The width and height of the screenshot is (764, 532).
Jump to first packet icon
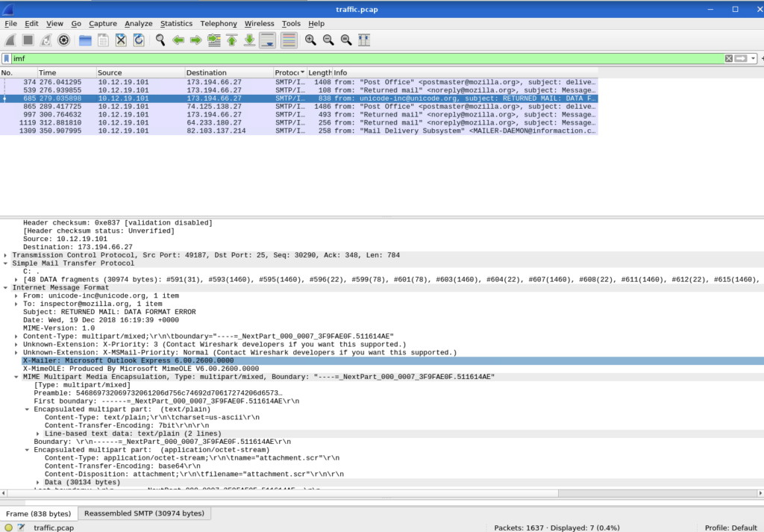point(232,40)
